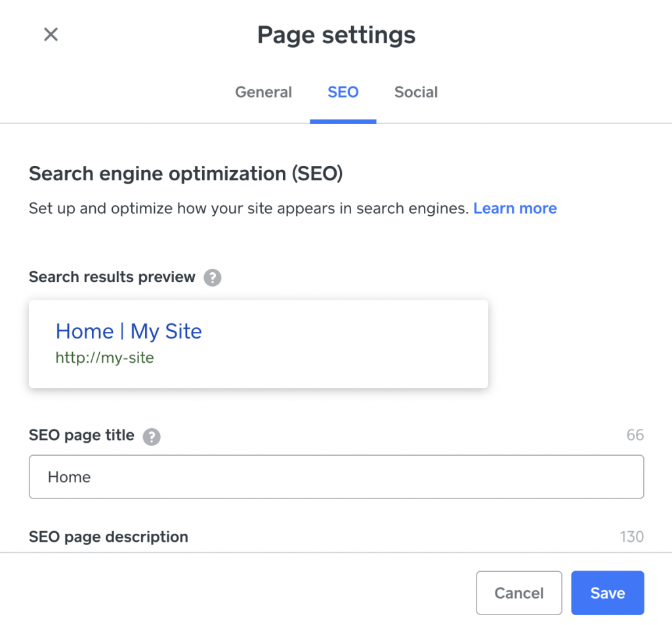Click the Search results preview label
Image resolution: width=672 pixels, height=625 pixels.
click(x=112, y=277)
